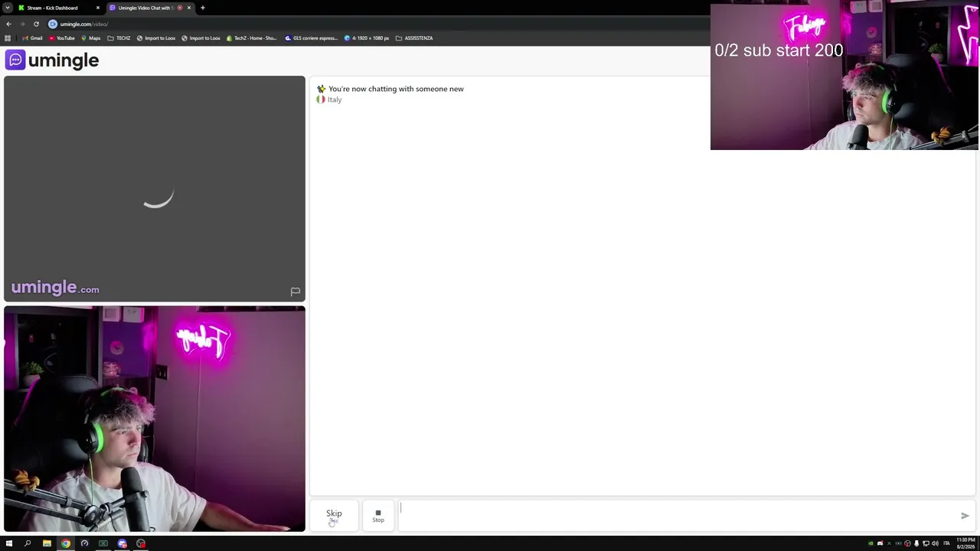Open File Explorer from taskbar
This screenshot has width=980, height=551.
pyautogui.click(x=47, y=543)
